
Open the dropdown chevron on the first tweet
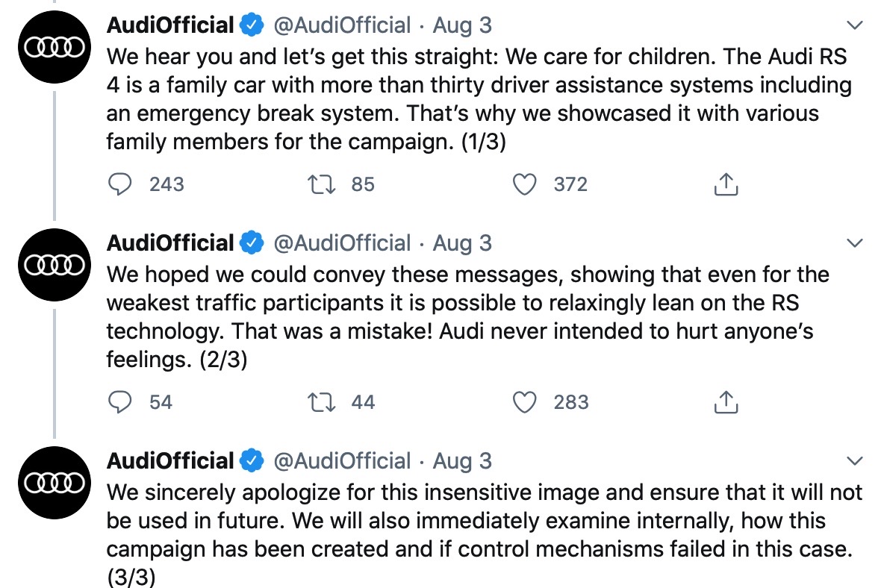coord(855,25)
